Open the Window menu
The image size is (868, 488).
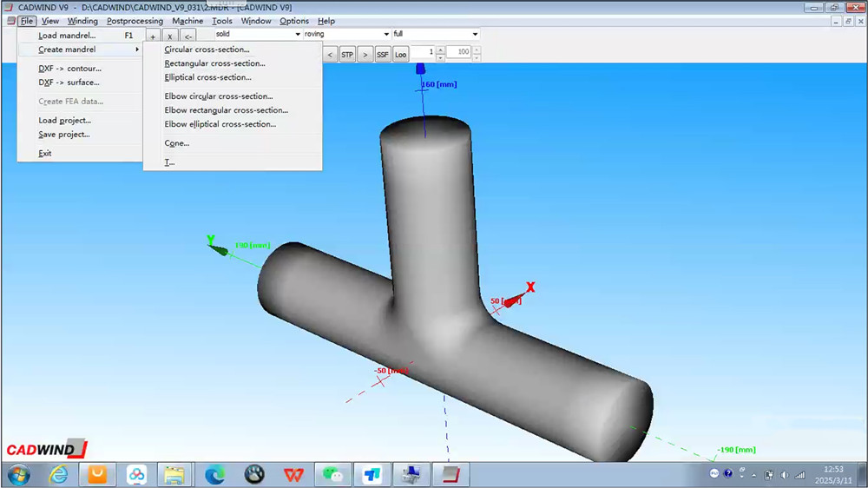point(256,21)
